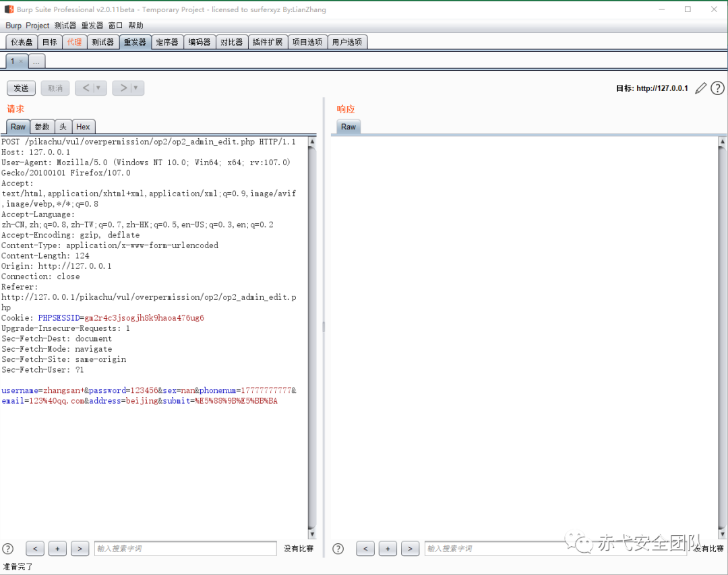This screenshot has height=575, width=728.
Task: Switch to the 编码器 tab
Action: tap(199, 42)
